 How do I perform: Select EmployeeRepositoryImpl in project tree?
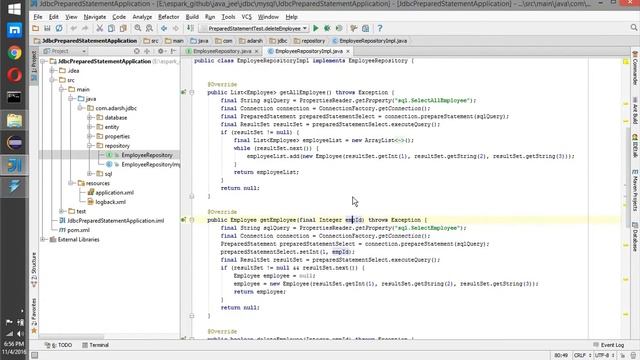coord(143,164)
